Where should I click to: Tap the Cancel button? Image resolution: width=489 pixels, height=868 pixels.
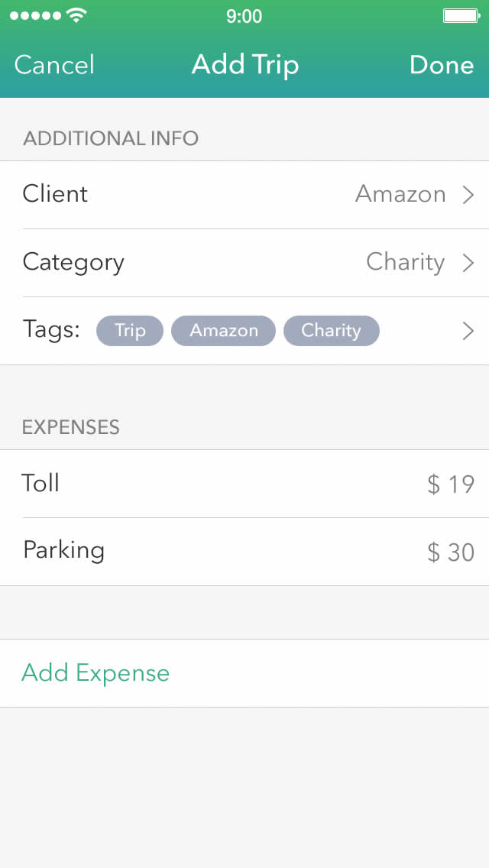(x=54, y=65)
